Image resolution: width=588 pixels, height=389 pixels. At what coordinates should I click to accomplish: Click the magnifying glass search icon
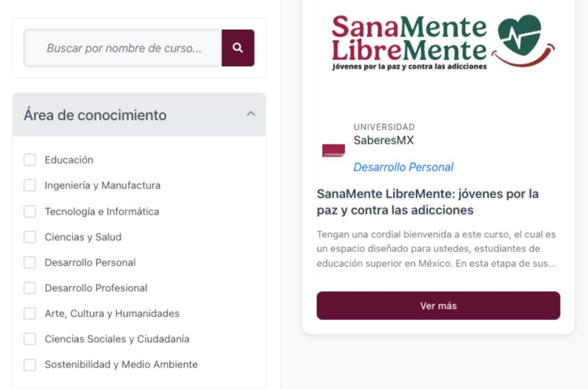(x=238, y=48)
